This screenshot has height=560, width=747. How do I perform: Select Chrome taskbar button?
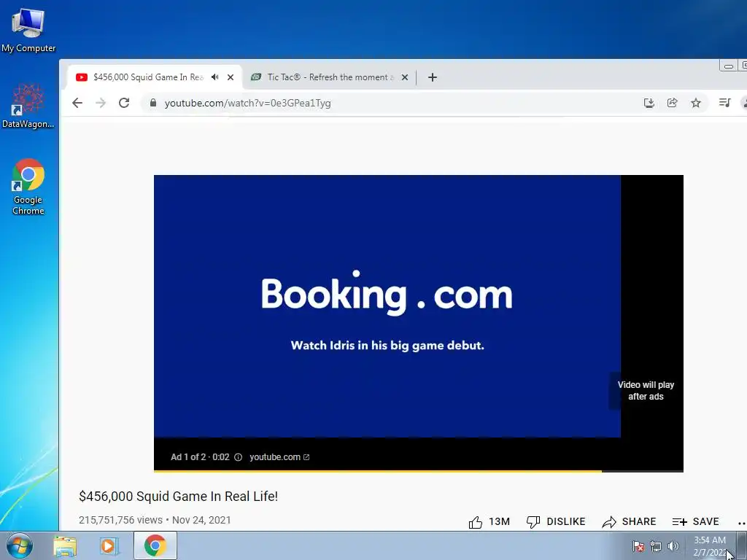(155, 545)
